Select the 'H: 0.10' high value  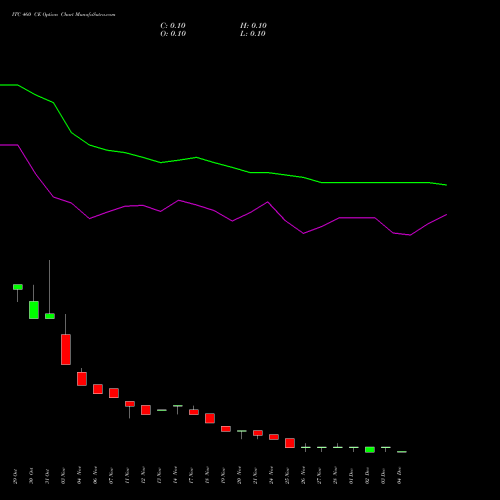click(x=253, y=26)
